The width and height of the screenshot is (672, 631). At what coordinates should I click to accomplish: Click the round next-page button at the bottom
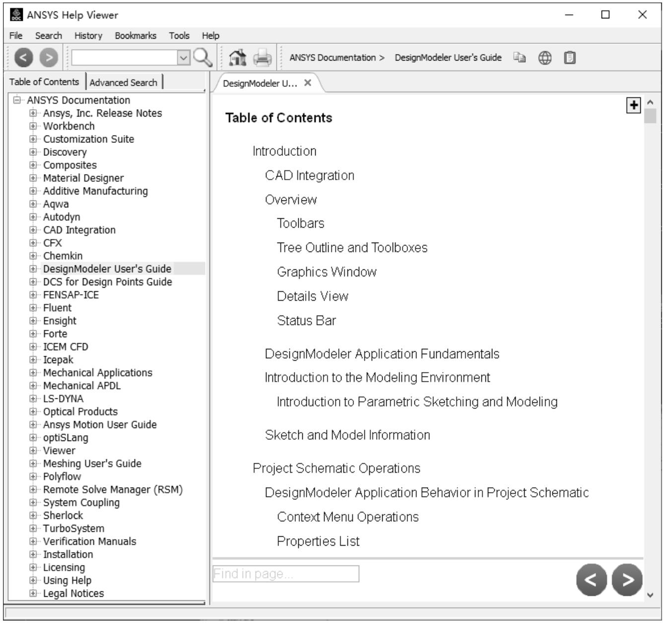point(627,579)
